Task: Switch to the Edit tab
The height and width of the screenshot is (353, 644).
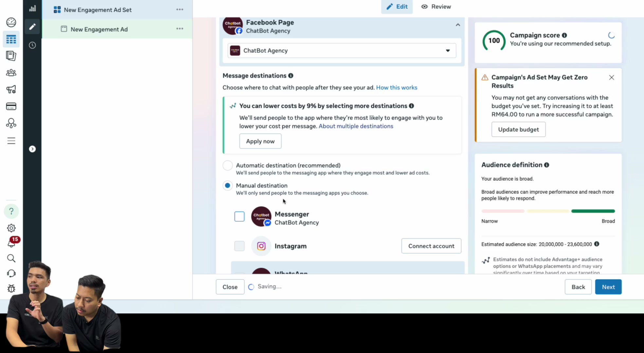Action: [x=397, y=7]
